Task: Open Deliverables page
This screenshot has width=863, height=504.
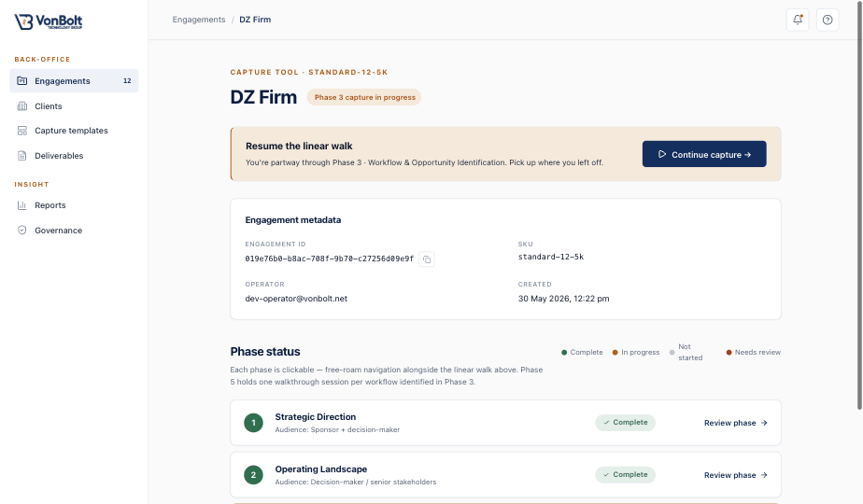Action: [x=74, y=156]
